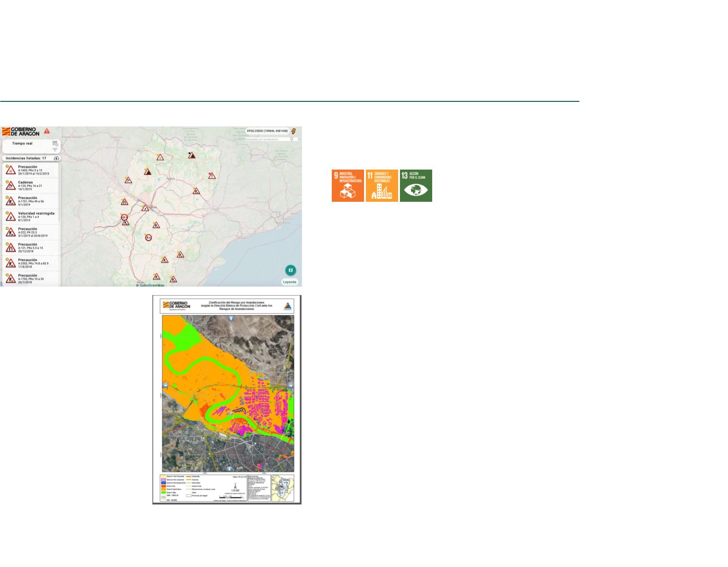The height and width of the screenshot is (567, 728).
Task: Open the OpenStreetMap attribution link
Action: pos(151,285)
